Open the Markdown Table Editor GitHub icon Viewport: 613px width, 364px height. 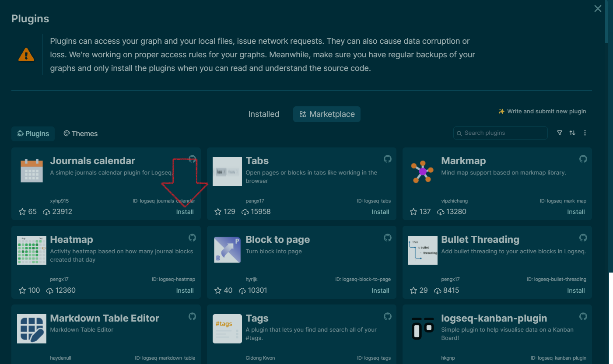coord(192,316)
